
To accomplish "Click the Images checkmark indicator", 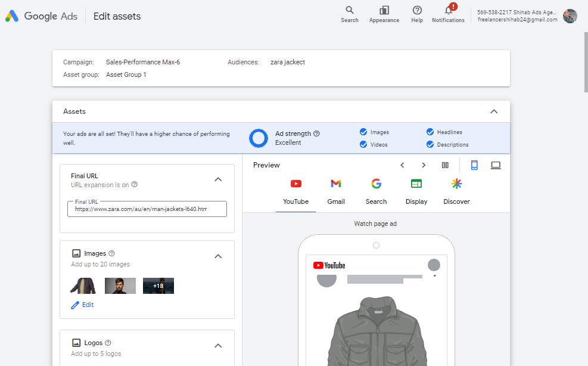I will 363,132.
